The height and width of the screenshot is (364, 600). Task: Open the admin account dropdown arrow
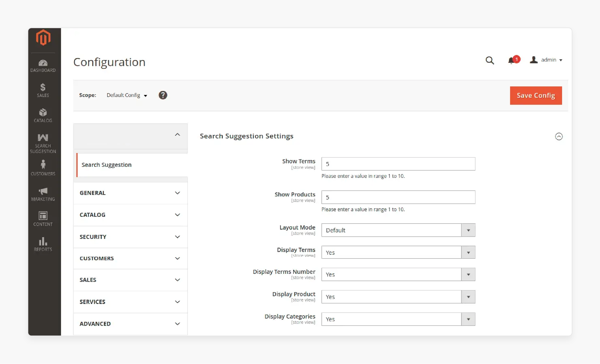tap(561, 60)
